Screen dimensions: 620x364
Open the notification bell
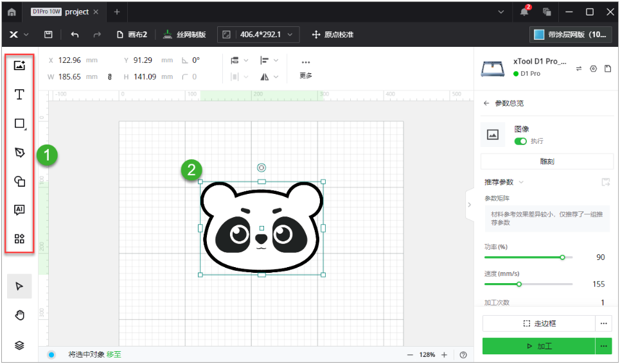524,12
